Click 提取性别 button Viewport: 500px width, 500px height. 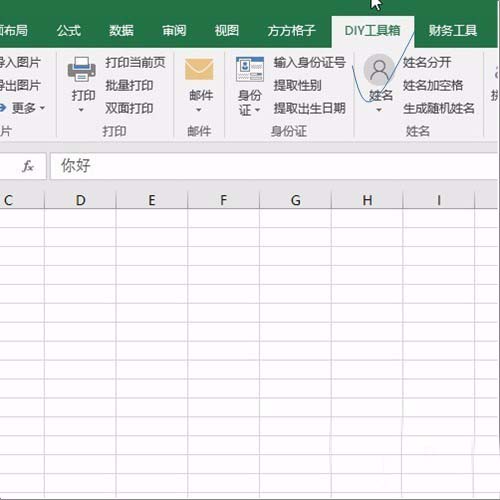(x=298, y=86)
